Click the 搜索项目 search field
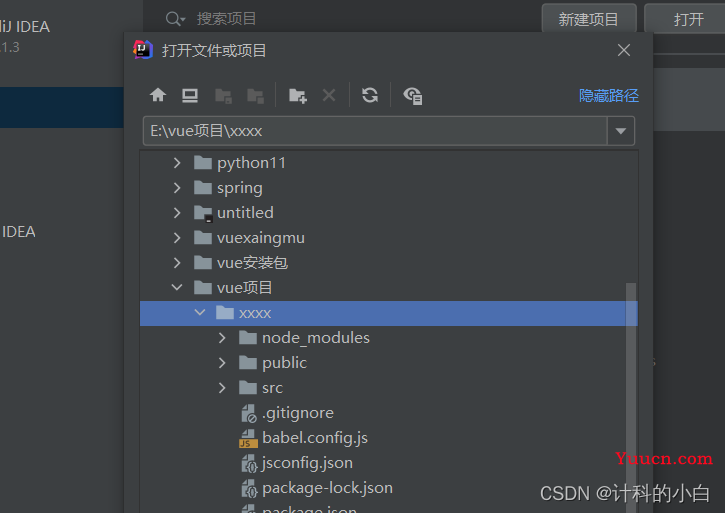725x513 pixels. pyautogui.click(x=227, y=19)
